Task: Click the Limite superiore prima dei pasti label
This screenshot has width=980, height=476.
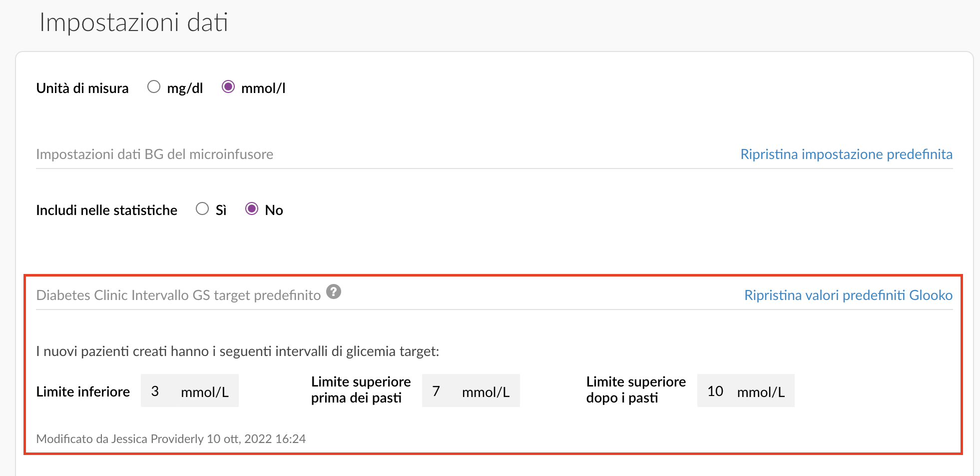Action: click(361, 389)
